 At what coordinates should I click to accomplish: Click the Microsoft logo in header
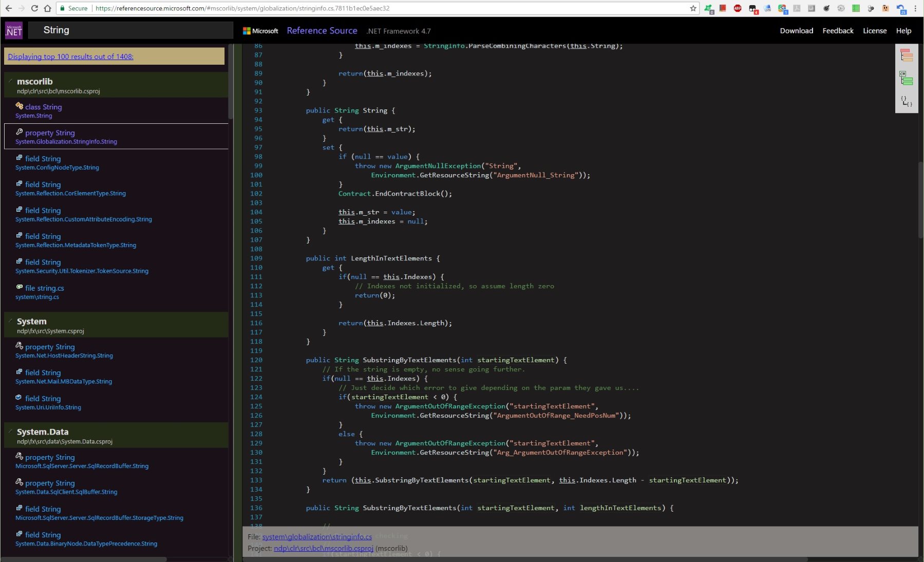tap(260, 31)
